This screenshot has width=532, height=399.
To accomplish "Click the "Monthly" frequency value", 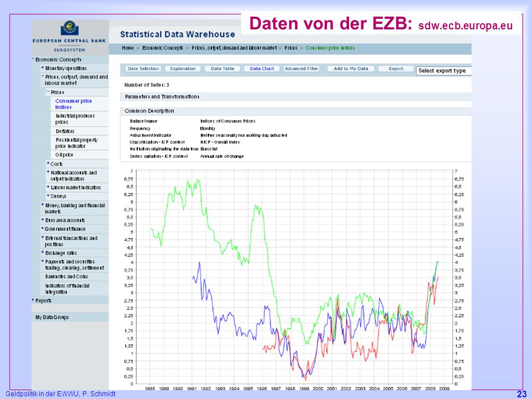I will point(208,129).
